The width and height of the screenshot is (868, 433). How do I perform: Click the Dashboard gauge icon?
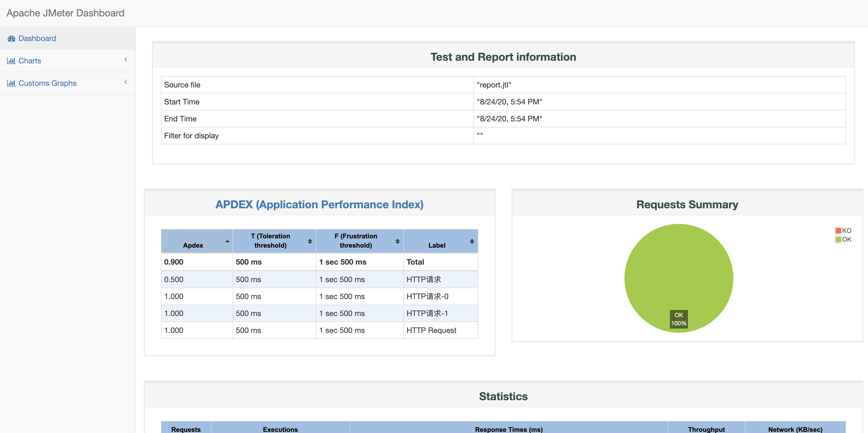[11, 38]
